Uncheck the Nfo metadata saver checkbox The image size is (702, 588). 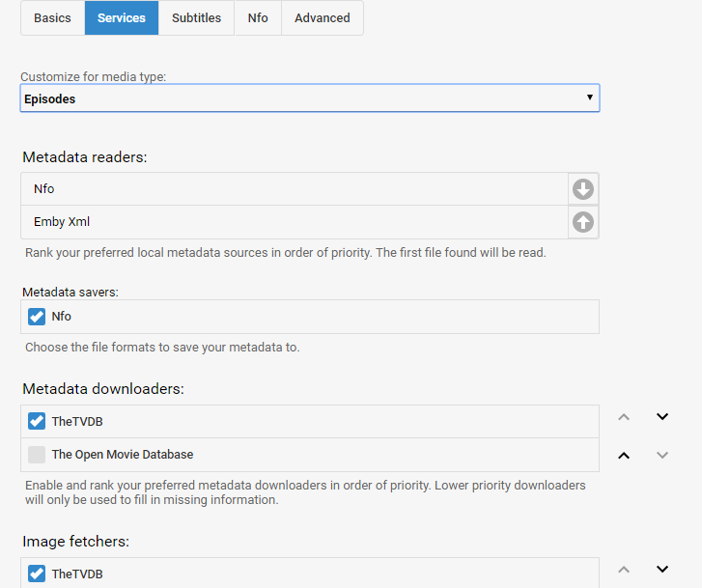(x=37, y=317)
